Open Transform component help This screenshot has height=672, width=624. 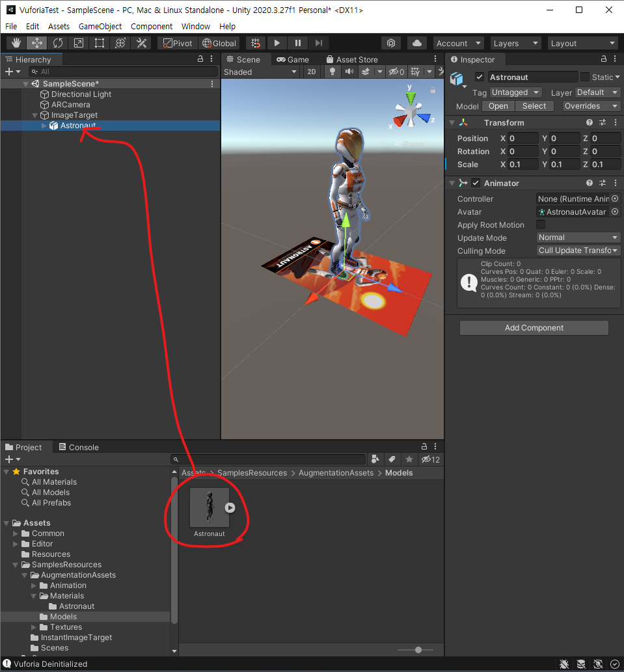590,122
